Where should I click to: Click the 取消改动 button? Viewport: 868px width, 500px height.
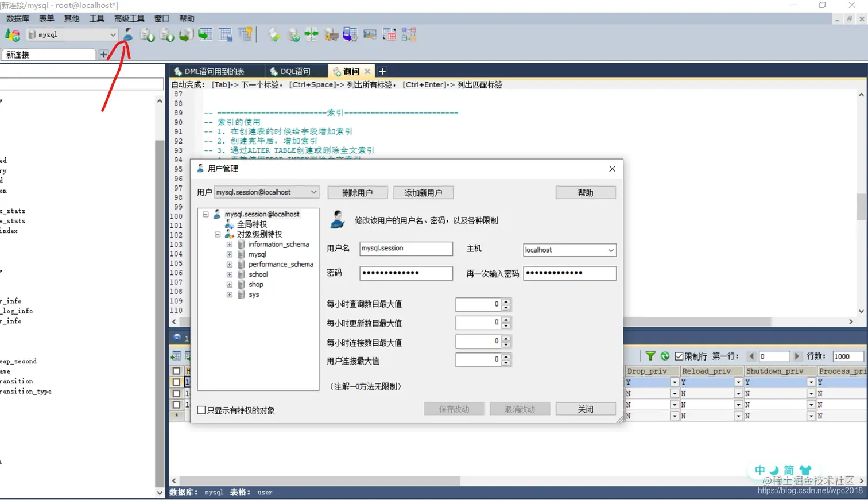(520, 409)
